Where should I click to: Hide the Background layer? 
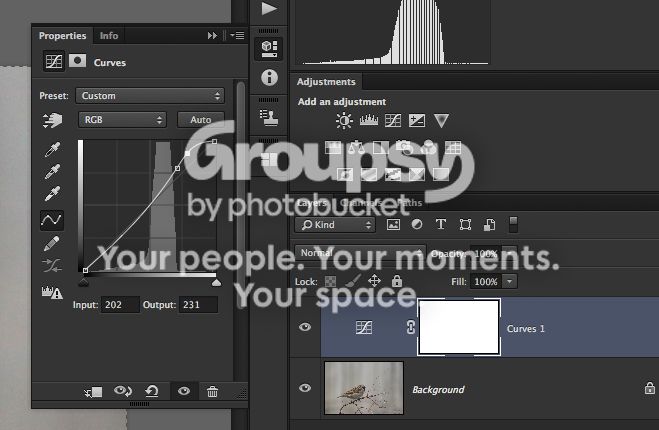pos(305,388)
